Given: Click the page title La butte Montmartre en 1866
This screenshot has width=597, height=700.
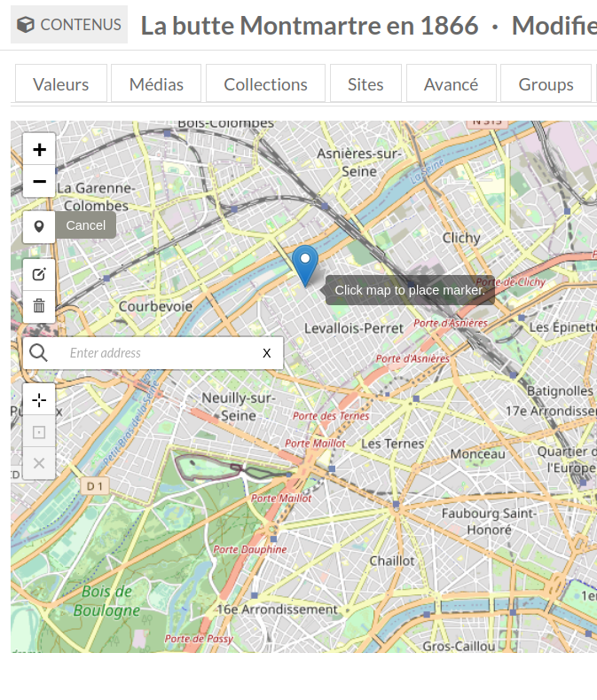Looking at the screenshot, I should [310, 26].
